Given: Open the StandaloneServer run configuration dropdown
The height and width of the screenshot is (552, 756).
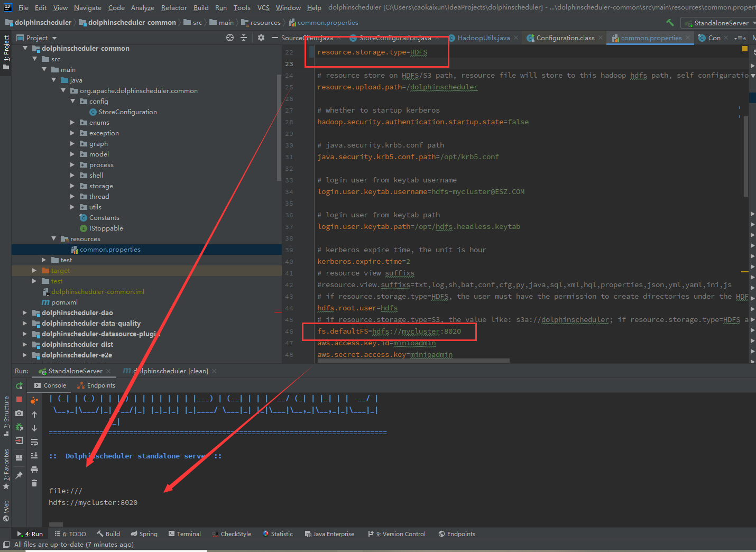Looking at the screenshot, I should 719,23.
